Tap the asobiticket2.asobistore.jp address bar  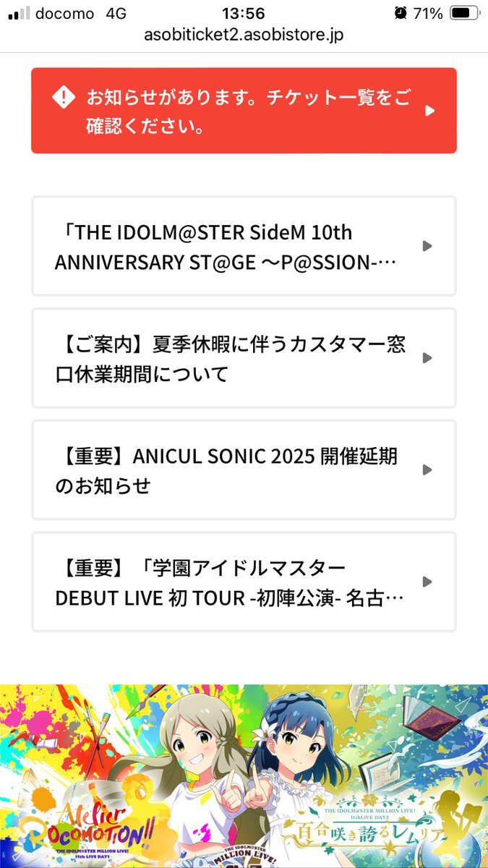click(x=244, y=35)
